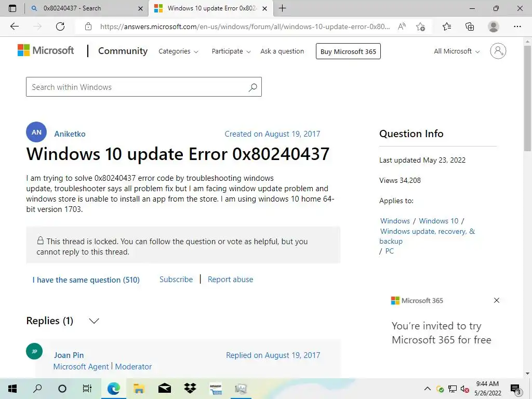Refresh the current page
The height and width of the screenshot is (399, 532).
click(60, 26)
